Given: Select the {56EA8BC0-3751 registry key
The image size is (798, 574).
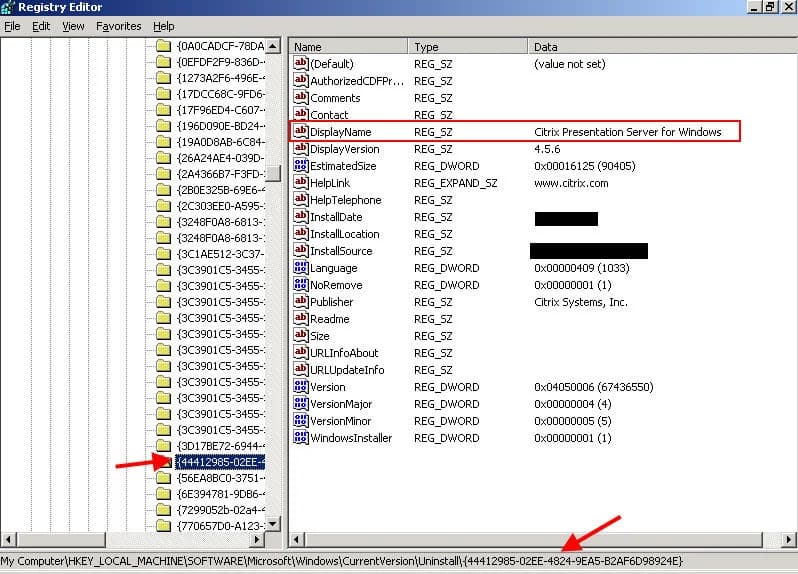Looking at the screenshot, I should 221,478.
